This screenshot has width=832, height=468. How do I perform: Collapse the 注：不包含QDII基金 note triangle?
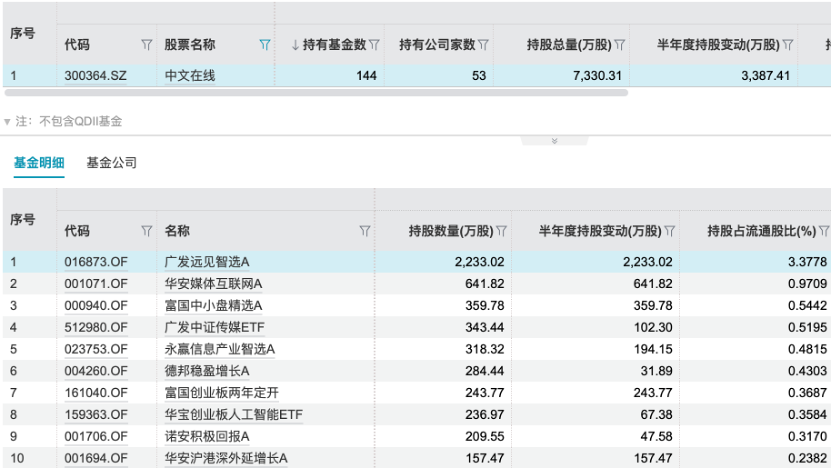coord(7,122)
